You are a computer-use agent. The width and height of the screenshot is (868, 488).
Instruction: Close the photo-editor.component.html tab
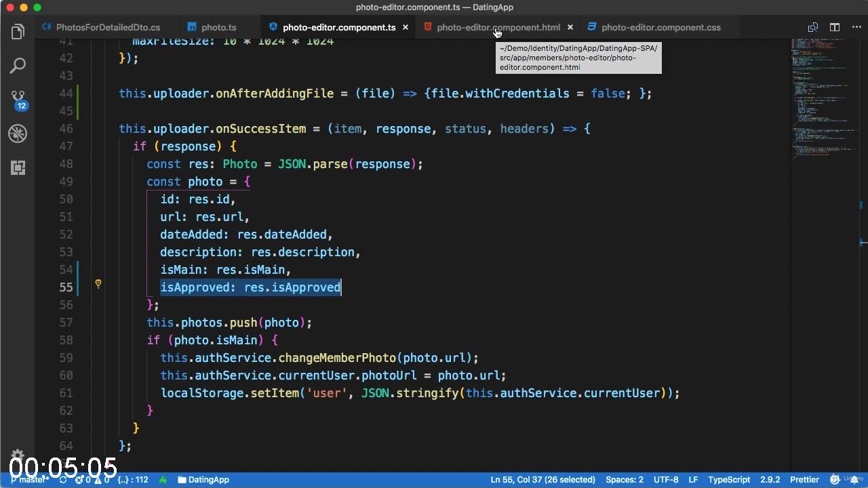pyautogui.click(x=570, y=27)
